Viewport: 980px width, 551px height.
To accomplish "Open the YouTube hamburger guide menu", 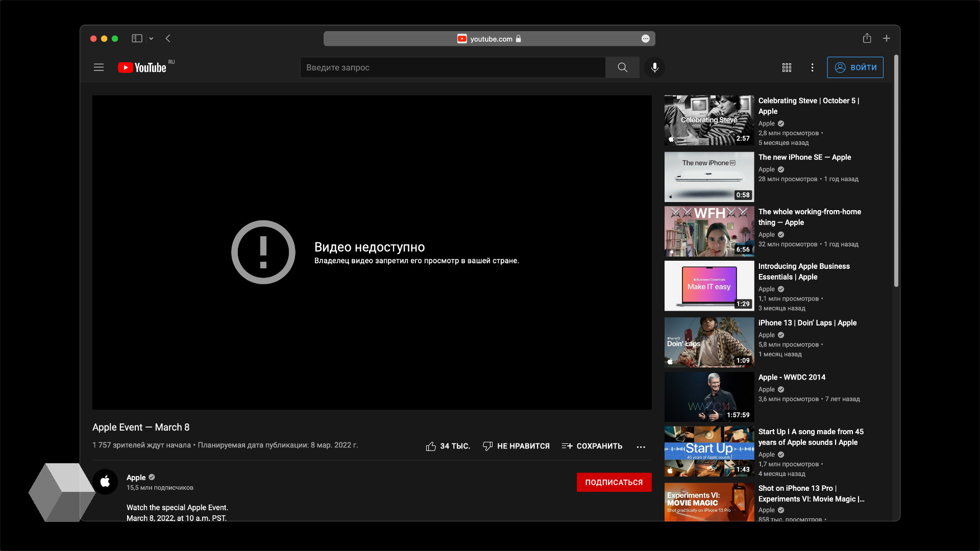I will click(99, 67).
